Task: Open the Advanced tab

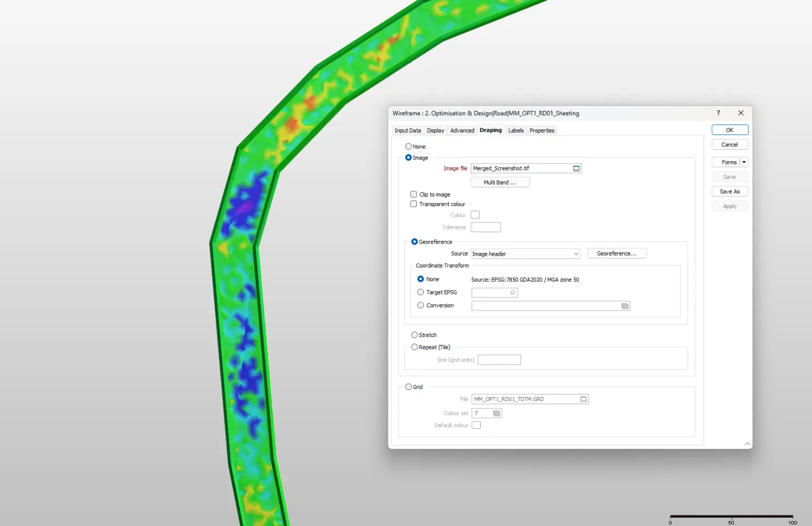Action: tap(462, 131)
